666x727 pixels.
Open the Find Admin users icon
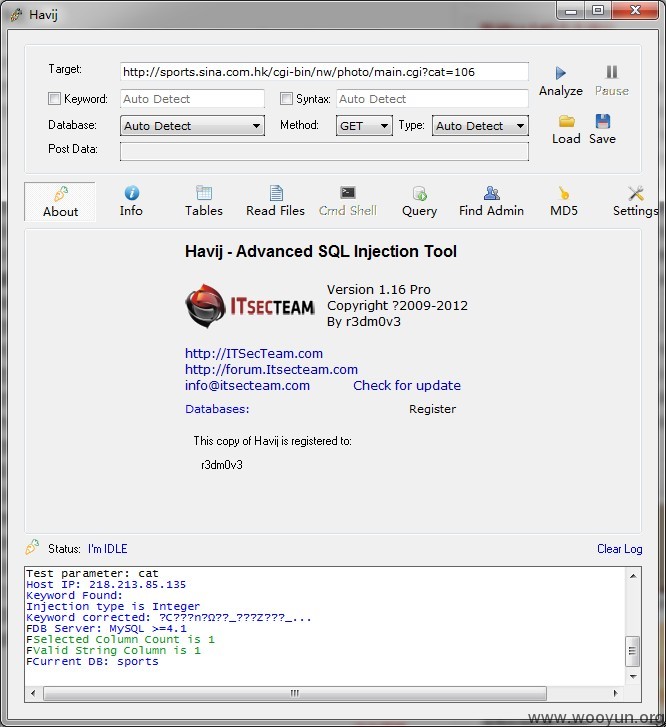pyautogui.click(x=492, y=192)
